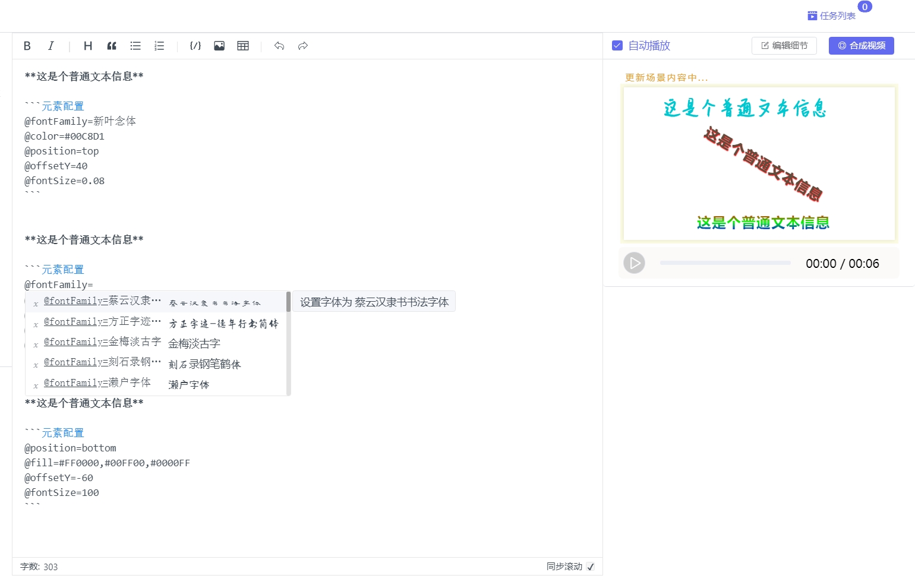Select the 刻石录钢笔鹤体 font suggestion

tap(156, 363)
